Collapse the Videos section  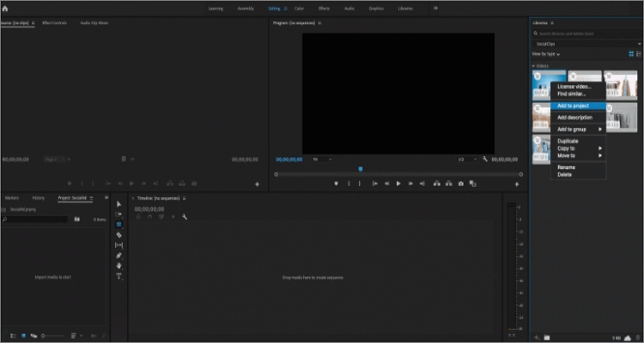coord(534,66)
